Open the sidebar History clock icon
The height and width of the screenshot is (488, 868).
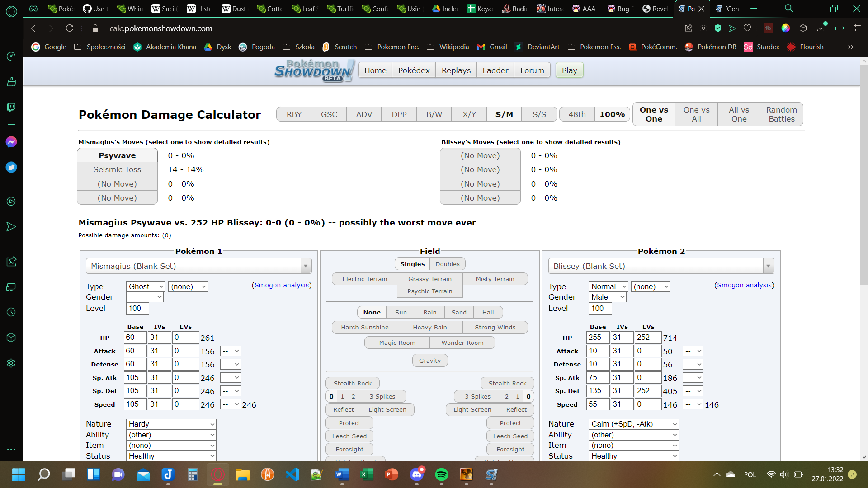pos(11,312)
